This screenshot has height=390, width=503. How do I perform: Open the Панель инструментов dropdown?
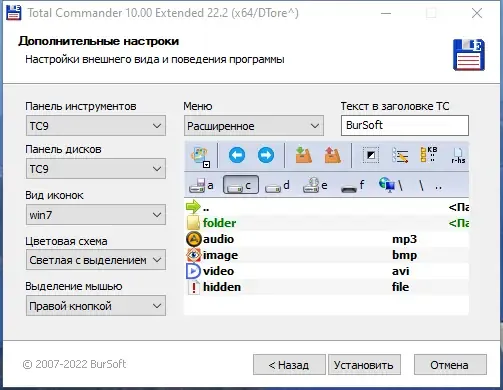pyautogui.click(x=96, y=126)
